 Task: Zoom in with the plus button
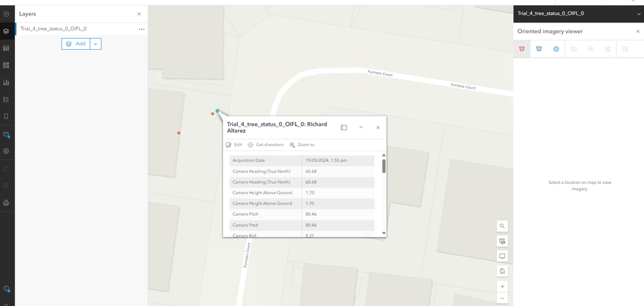click(502, 286)
